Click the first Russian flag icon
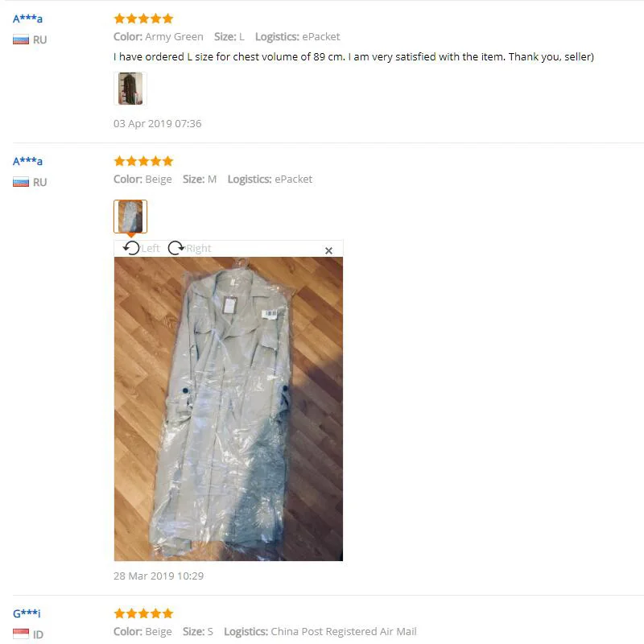 [21, 39]
